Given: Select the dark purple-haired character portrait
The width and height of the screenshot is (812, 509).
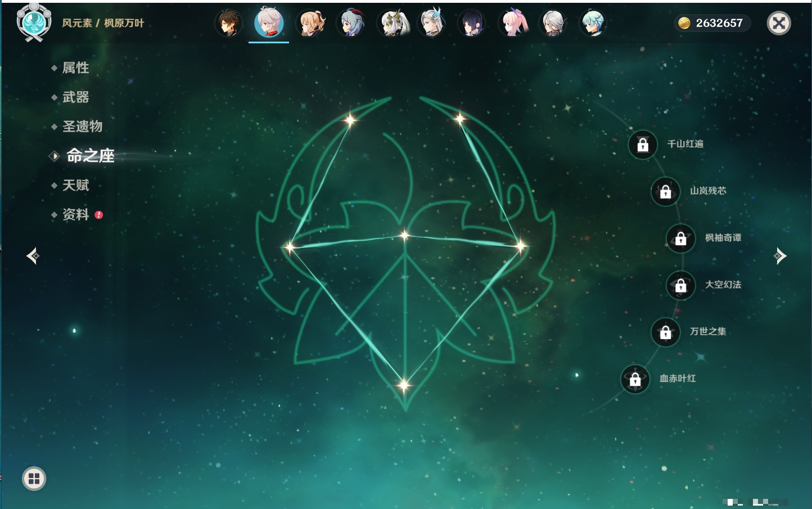Looking at the screenshot, I should 472,24.
